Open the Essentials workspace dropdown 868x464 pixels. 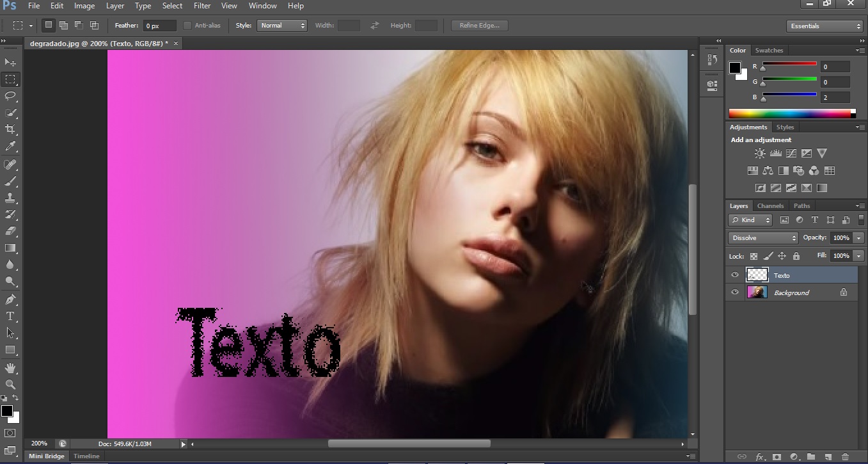coord(825,26)
